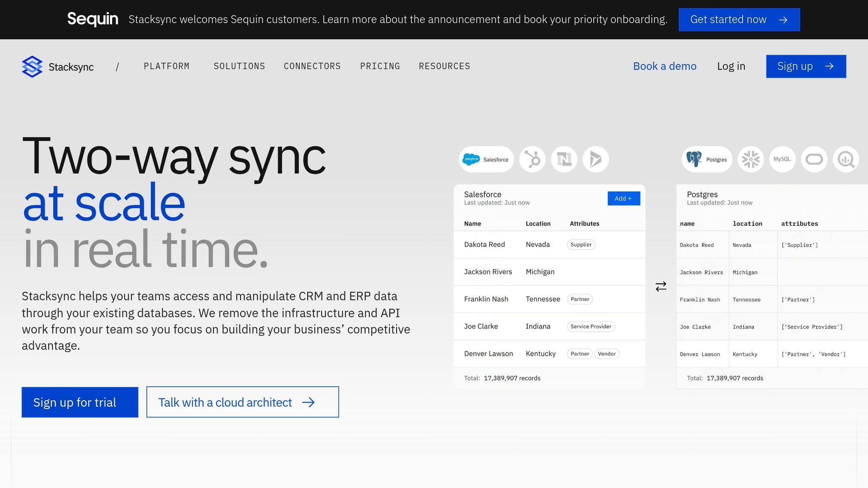
Task: Open the CONNECTORS menu
Action: (312, 66)
